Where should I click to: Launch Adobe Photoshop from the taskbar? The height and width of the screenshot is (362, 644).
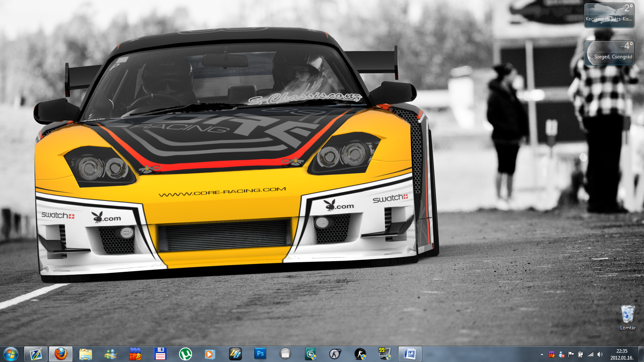(x=260, y=354)
